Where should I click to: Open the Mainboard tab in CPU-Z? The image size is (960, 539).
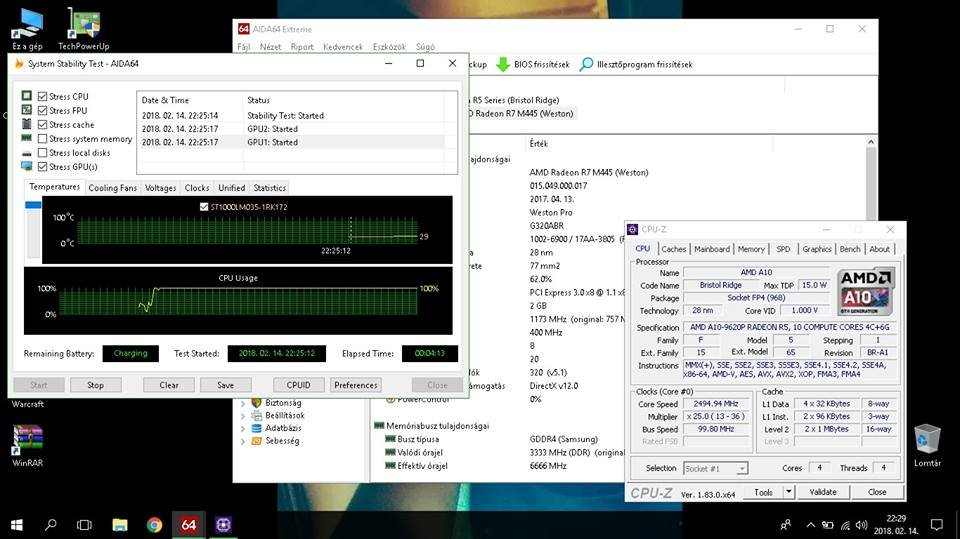pos(712,249)
